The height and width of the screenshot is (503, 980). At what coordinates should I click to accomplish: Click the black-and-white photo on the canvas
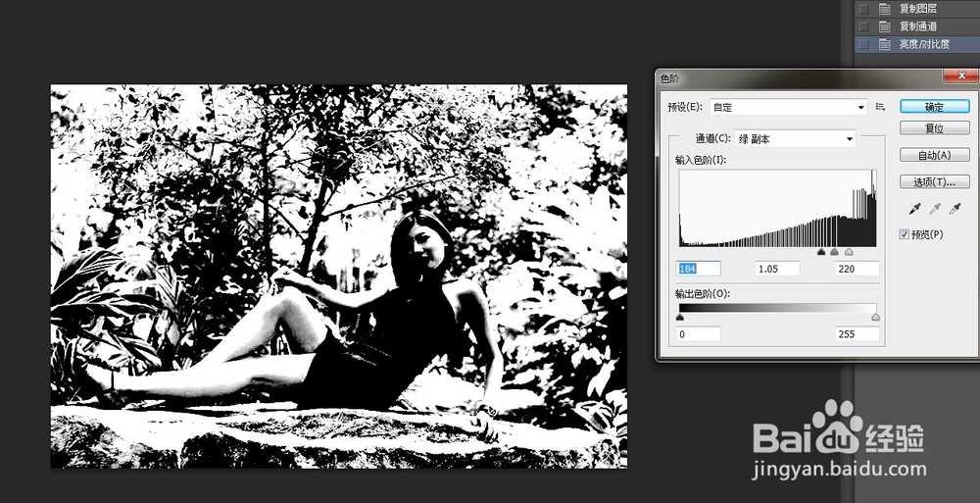[339, 276]
